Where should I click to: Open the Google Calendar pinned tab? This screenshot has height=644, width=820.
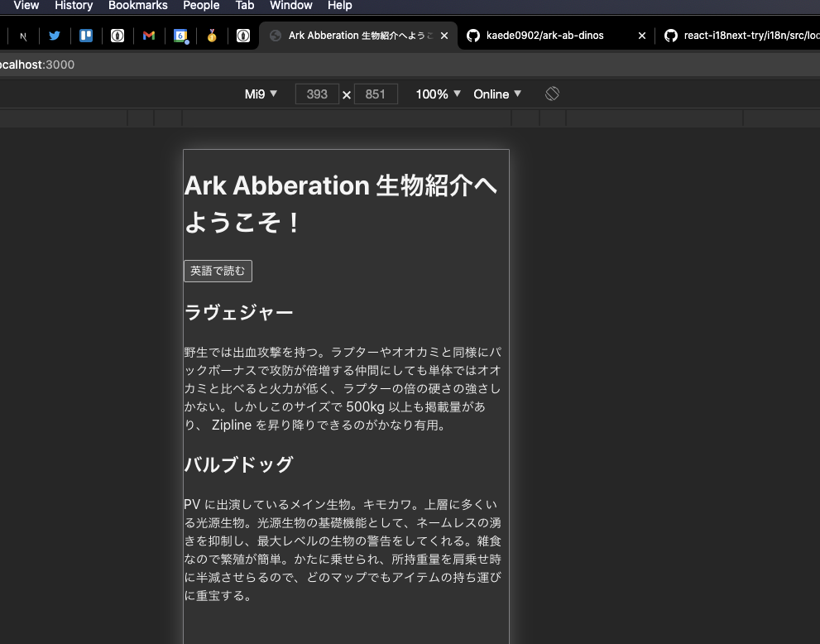pyautogui.click(x=181, y=36)
